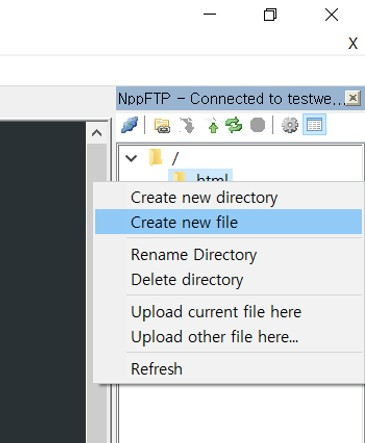
Task: Click the download file toolbar icon
Action: tap(187, 125)
